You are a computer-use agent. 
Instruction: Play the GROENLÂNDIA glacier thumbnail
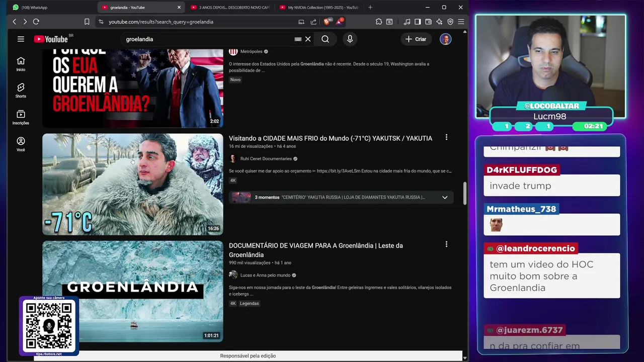(x=133, y=291)
